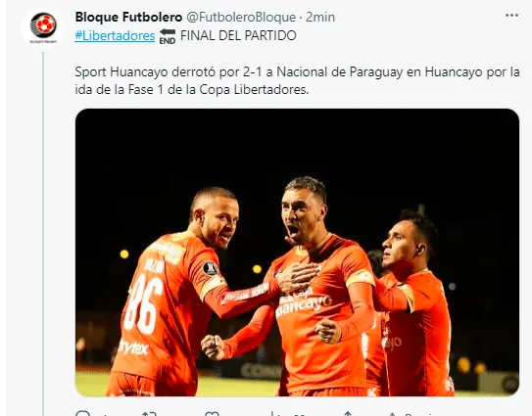Viewport: 532px width, 416px height.
Task: Visit the Bloque Futbolero display name
Action: click(128, 17)
